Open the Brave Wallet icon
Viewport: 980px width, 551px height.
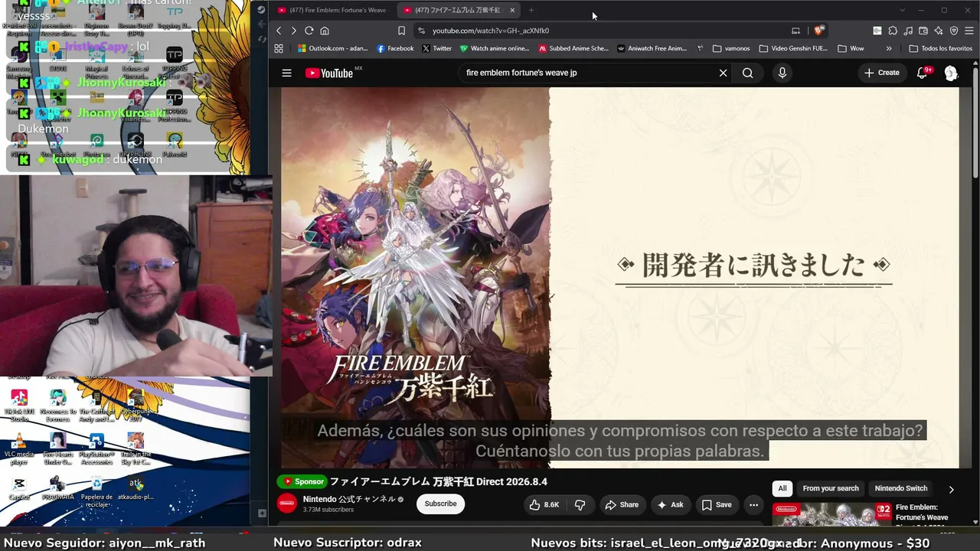click(923, 31)
